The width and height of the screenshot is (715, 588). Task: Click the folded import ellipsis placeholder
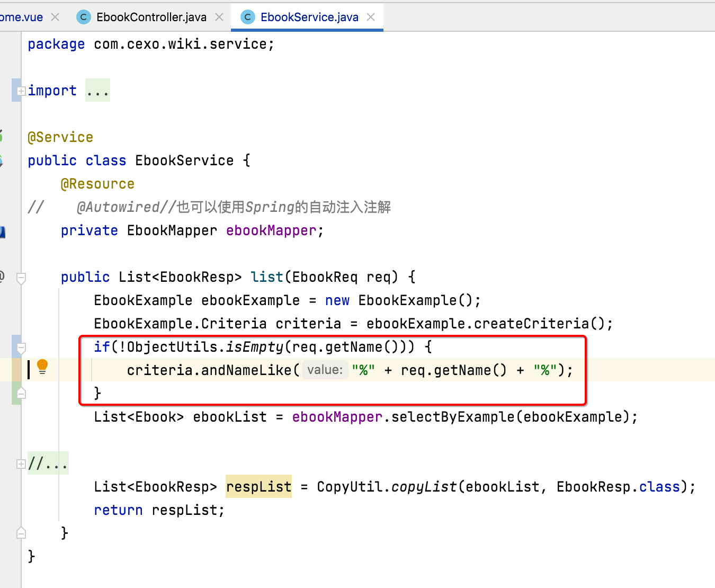point(98,91)
